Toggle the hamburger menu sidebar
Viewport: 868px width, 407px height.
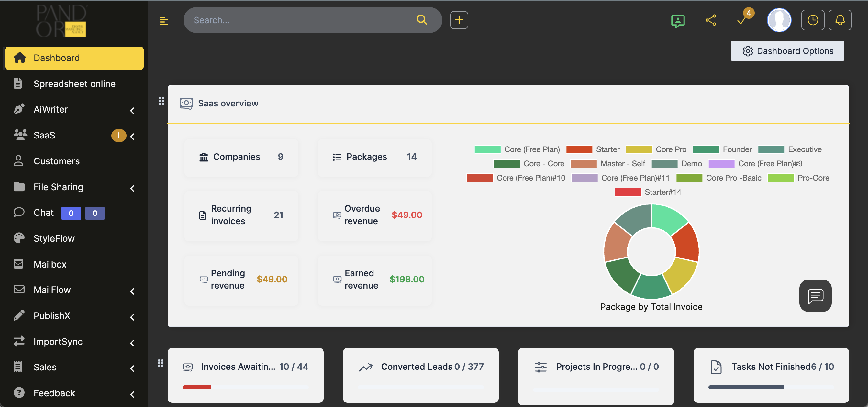tap(164, 20)
